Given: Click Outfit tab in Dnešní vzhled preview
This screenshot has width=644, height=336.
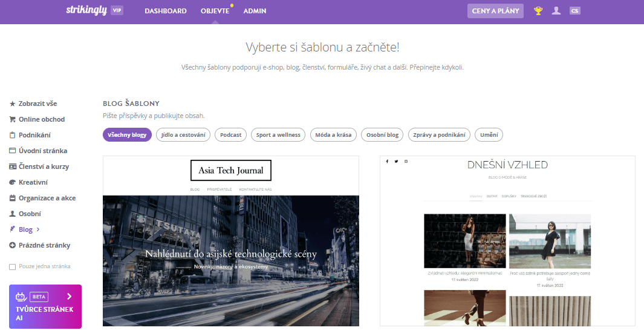Looking at the screenshot, I should [492, 196].
